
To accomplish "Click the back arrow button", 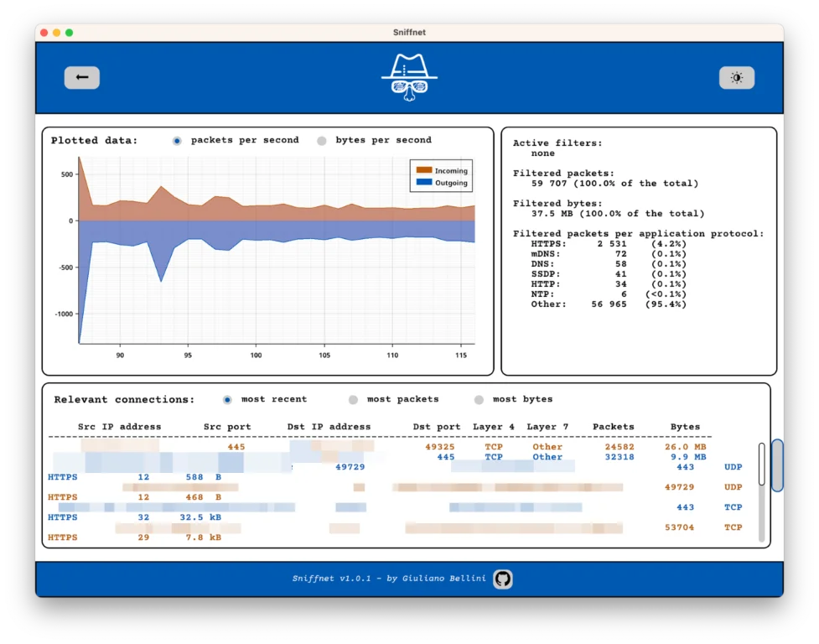I will coord(82,78).
